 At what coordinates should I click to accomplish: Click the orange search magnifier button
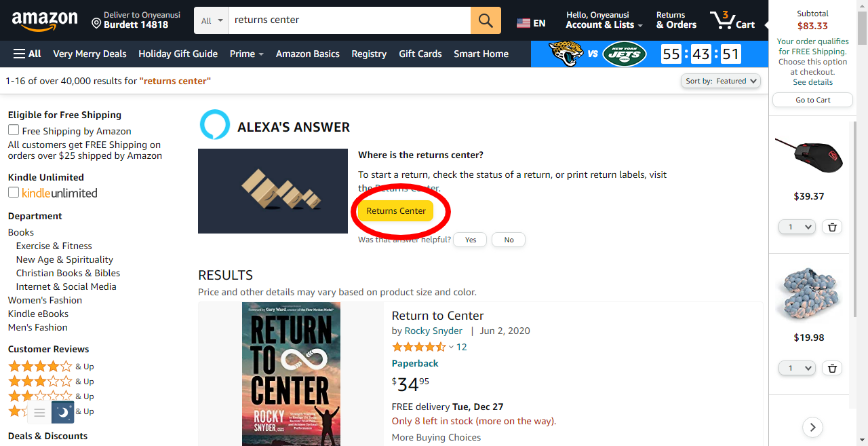click(486, 20)
